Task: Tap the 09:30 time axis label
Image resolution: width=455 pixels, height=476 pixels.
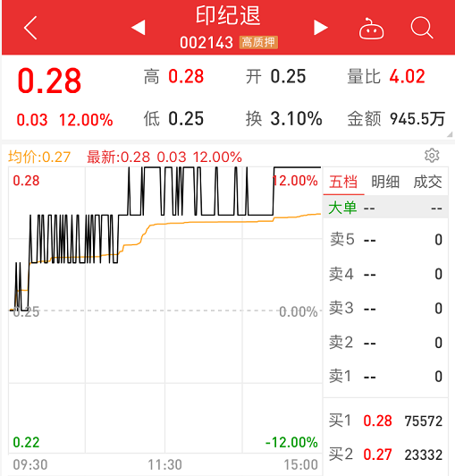Action: [x=30, y=464]
